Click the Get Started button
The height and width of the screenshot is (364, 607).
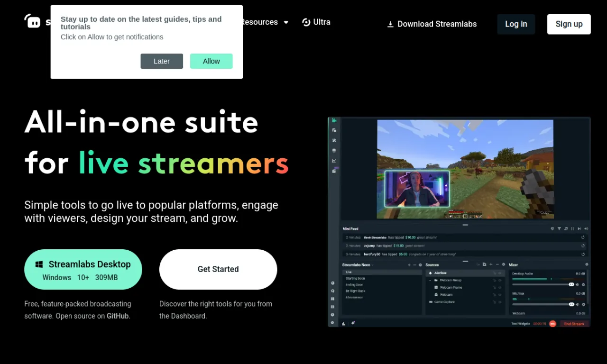tap(218, 269)
